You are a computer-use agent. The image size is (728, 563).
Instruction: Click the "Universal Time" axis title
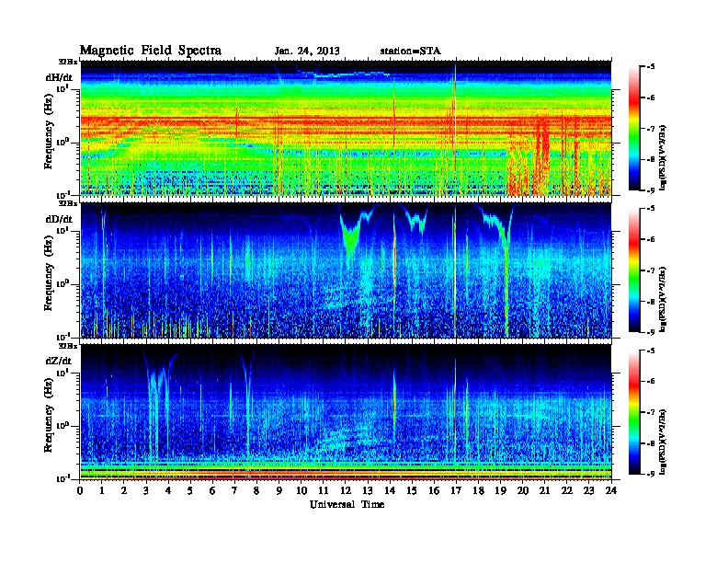click(347, 504)
